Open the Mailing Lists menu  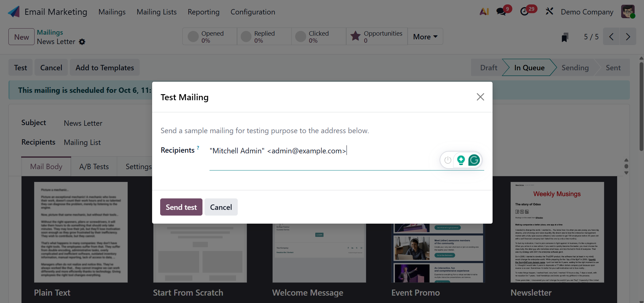point(156,12)
